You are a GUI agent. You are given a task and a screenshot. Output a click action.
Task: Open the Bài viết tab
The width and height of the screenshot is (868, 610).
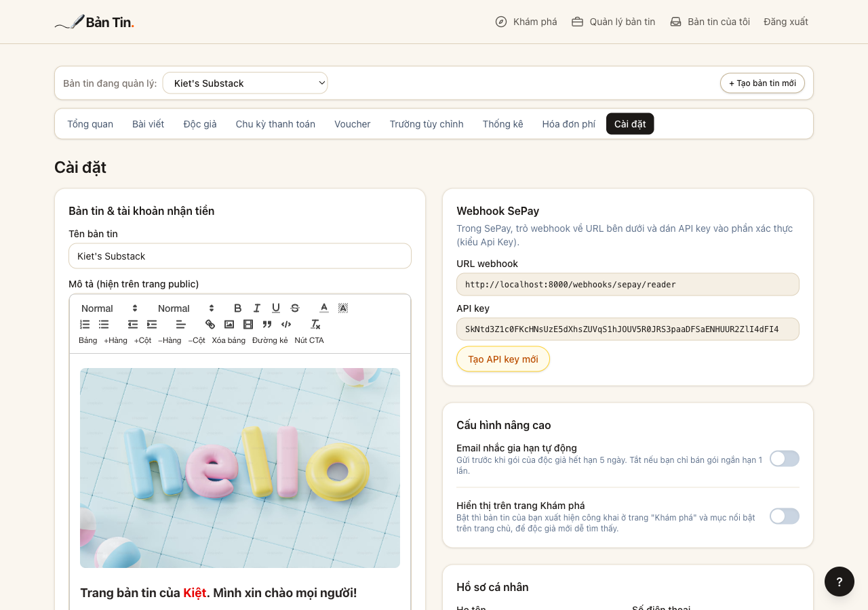(x=149, y=124)
